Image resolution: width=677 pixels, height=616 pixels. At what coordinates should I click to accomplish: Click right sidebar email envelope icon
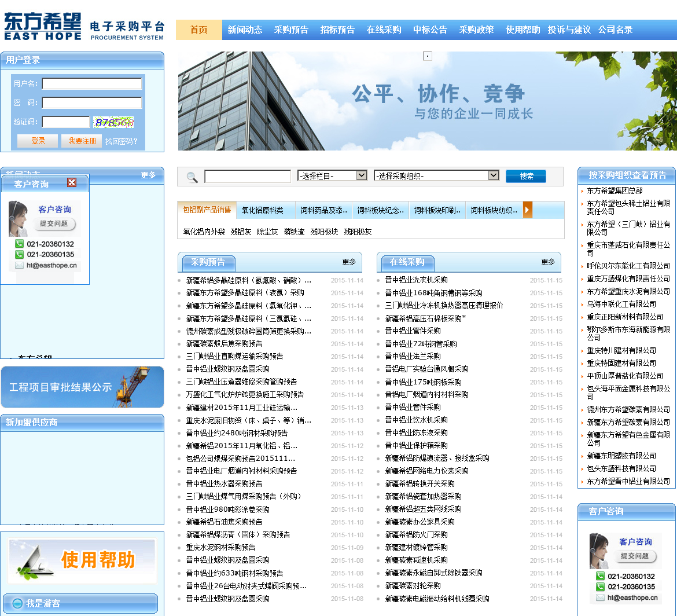click(x=600, y=597)
